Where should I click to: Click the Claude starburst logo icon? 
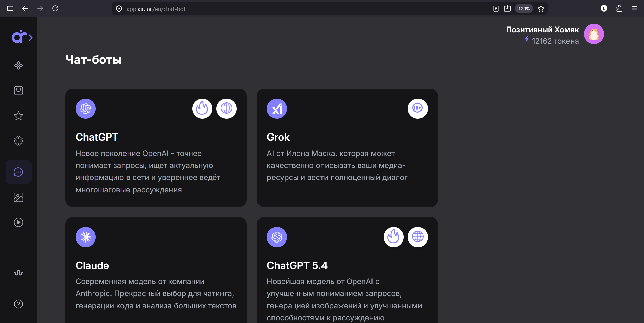point(86,237)
